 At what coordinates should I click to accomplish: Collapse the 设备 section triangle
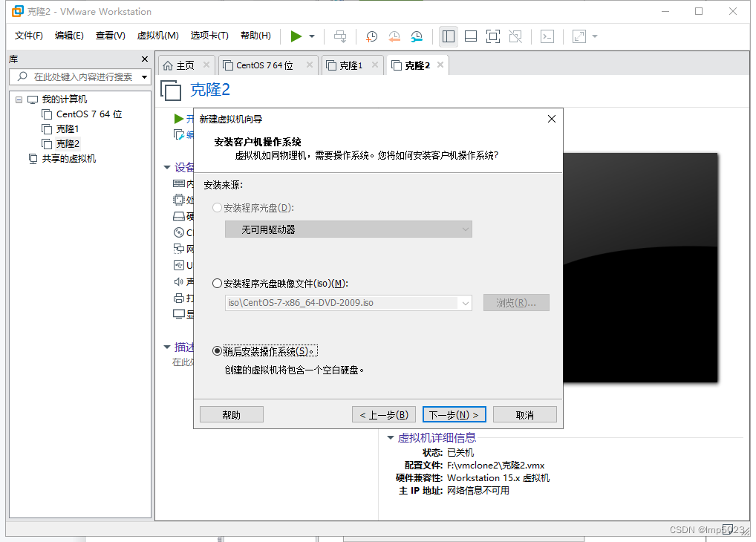coord(167,167)
